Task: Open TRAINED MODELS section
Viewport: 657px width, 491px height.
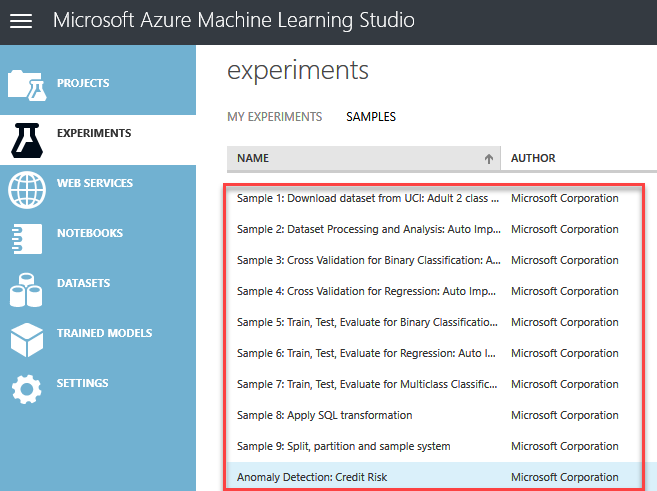Action: [104, 333]
